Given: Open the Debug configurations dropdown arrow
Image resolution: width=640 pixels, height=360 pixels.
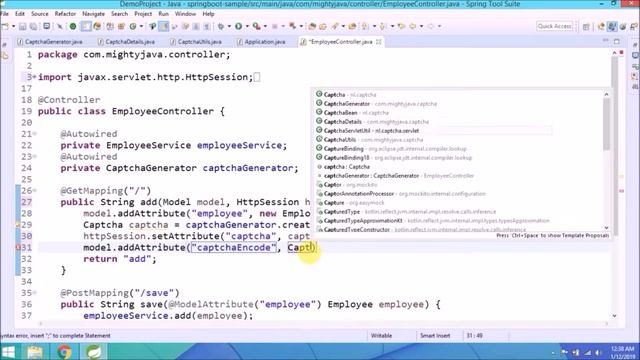Looking at the screenshot, I should (x=229, y=26).
